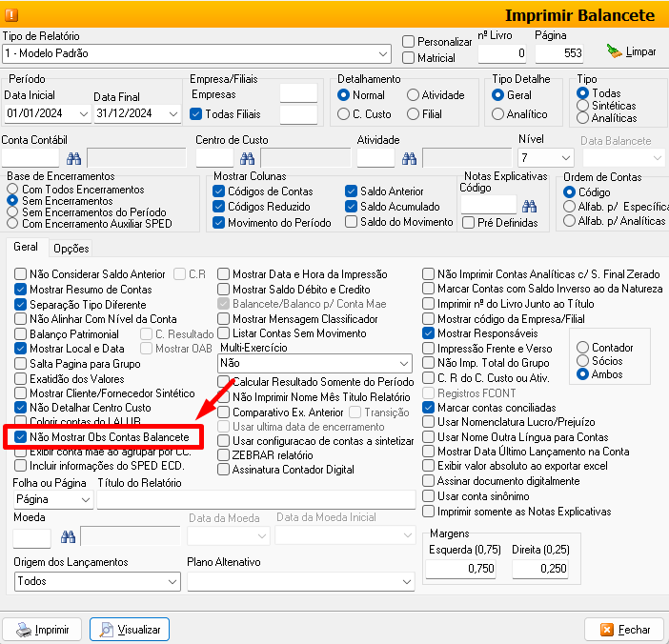The height and width of the screenshot is (644, 669).
Task: Toggle the Todas Filiais checkbox
Action: point(196,114)
